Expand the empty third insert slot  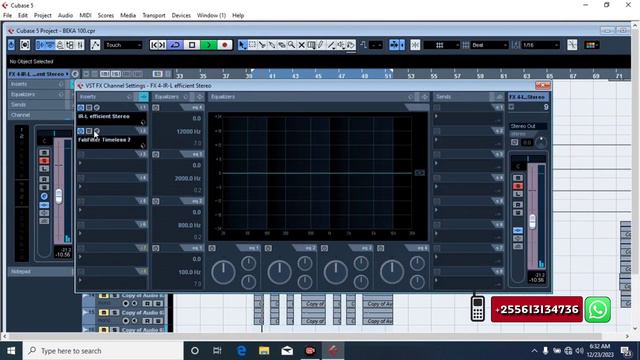80,163
